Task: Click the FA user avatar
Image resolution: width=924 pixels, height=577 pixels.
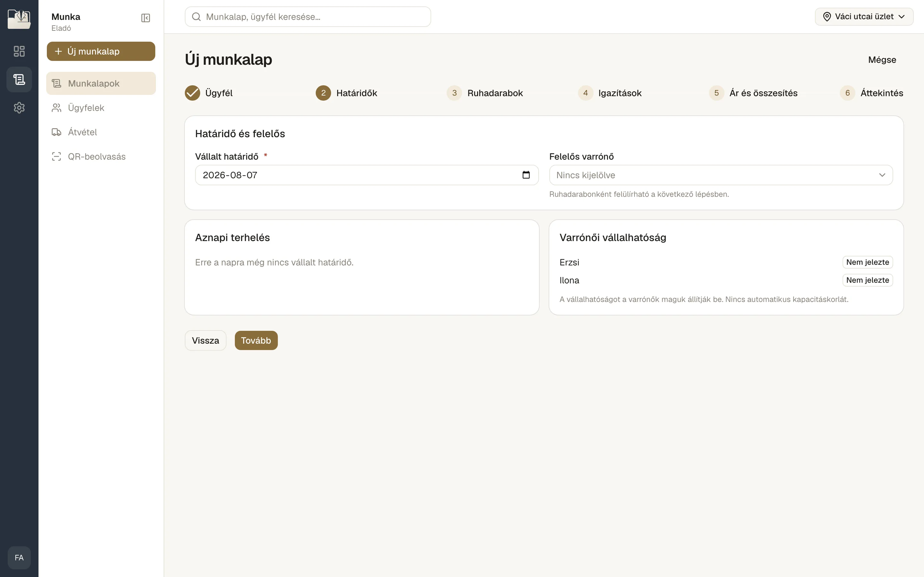Action: 19,557
